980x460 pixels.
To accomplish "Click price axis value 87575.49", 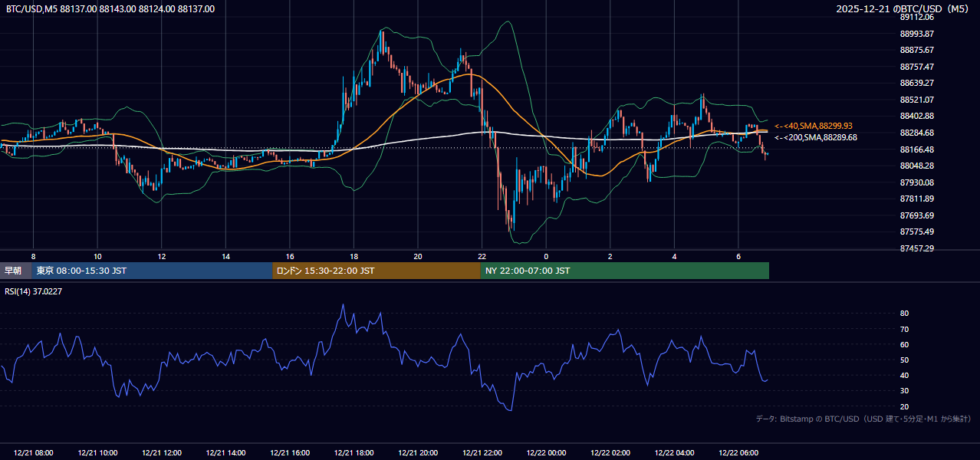I will click(916, 232).
